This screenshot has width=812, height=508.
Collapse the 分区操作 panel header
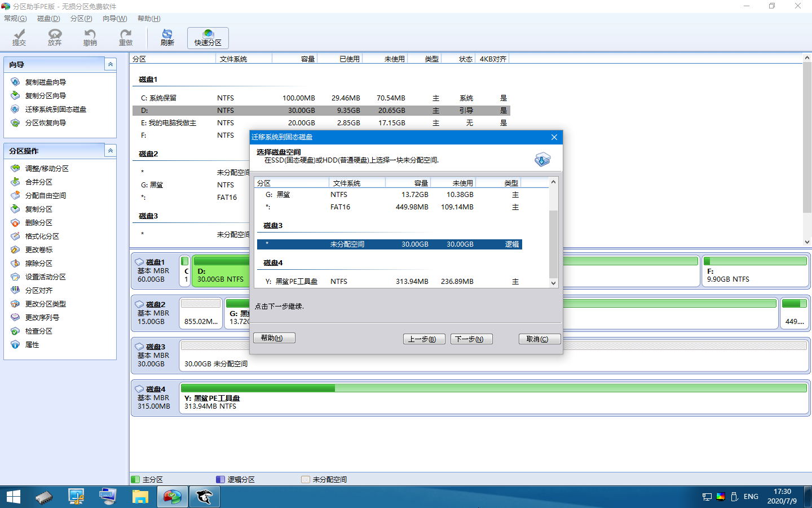[111, 151]
